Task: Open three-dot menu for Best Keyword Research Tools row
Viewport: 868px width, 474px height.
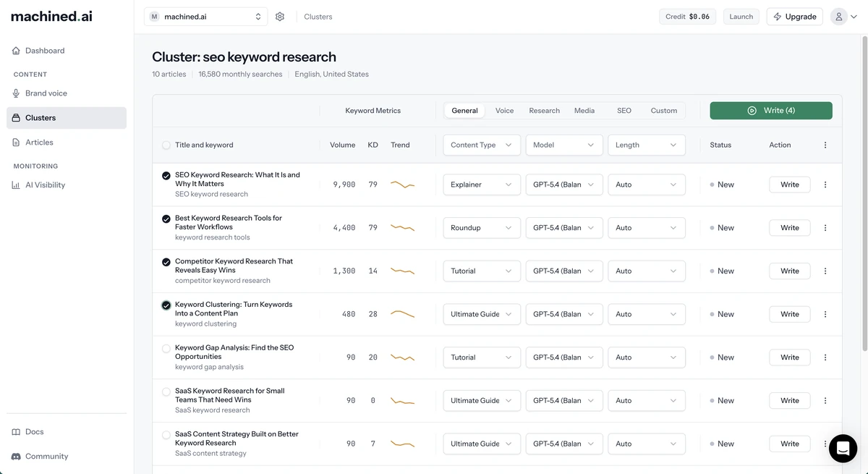Action: click(x=825, y=228)
